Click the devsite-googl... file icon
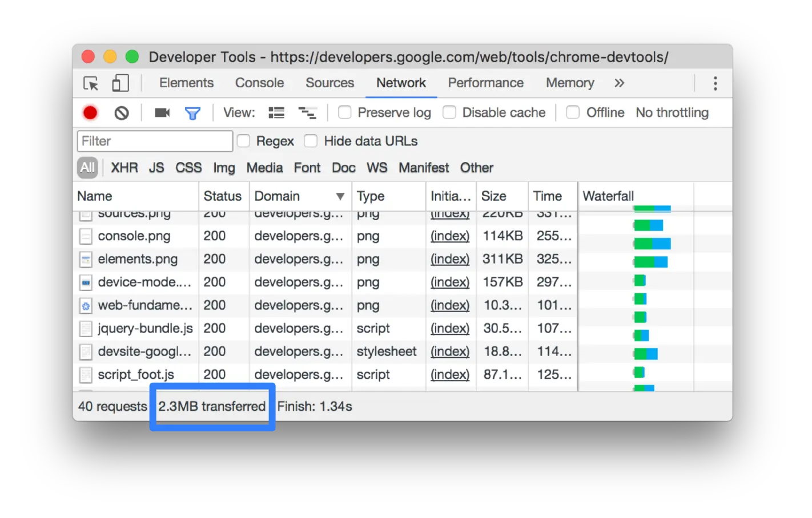This screenshot has width=812, height=518. point(86,352)
